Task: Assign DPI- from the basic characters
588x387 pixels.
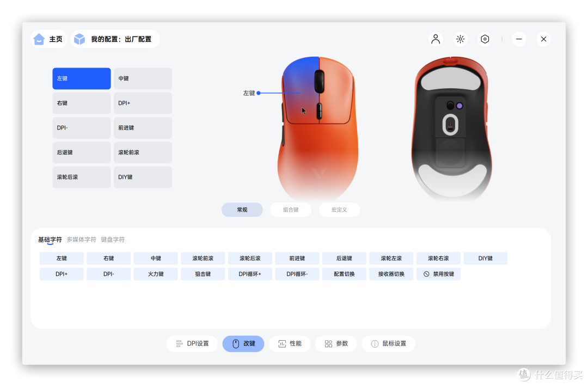Action: [x=109, y=274]
